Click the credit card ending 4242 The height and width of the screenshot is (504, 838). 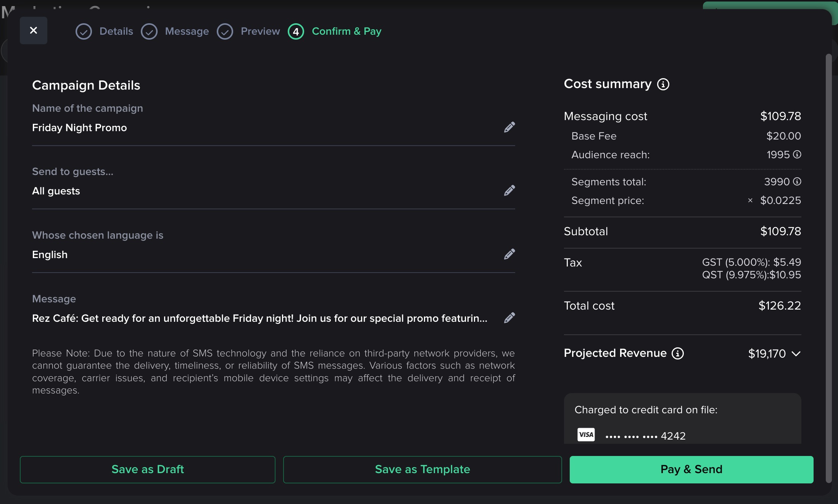tap(646, 436)
